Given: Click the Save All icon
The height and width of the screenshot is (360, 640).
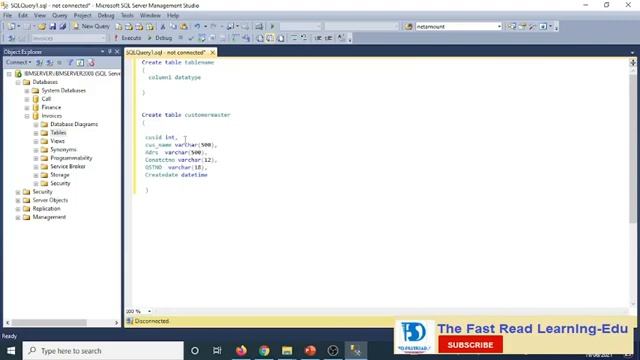Looking at the screenshot, I should tap(62, 27).
